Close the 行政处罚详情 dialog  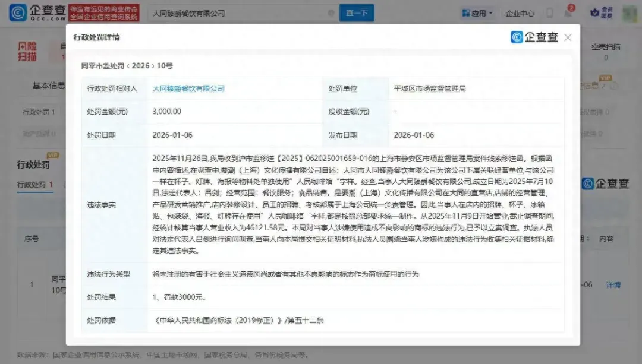tap(568, 37)
